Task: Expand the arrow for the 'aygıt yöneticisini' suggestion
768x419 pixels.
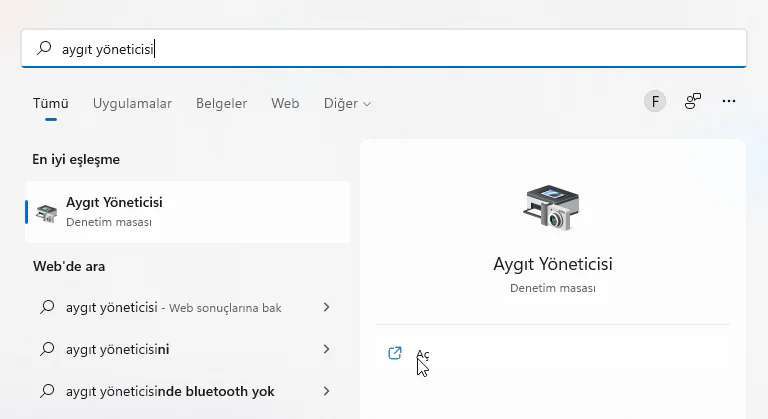Action: [327, 349]
